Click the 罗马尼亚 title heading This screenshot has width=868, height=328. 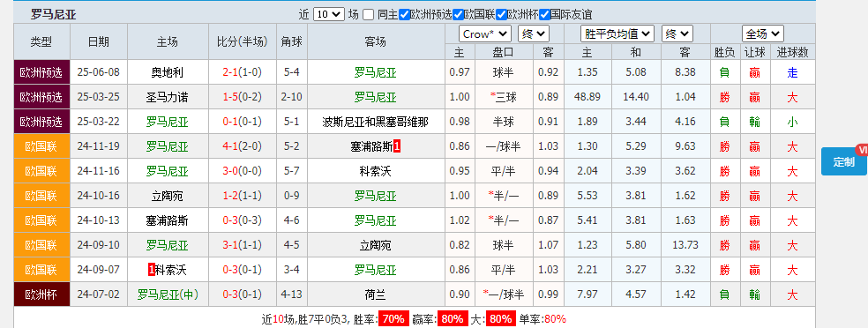click(x=54, y=15)
